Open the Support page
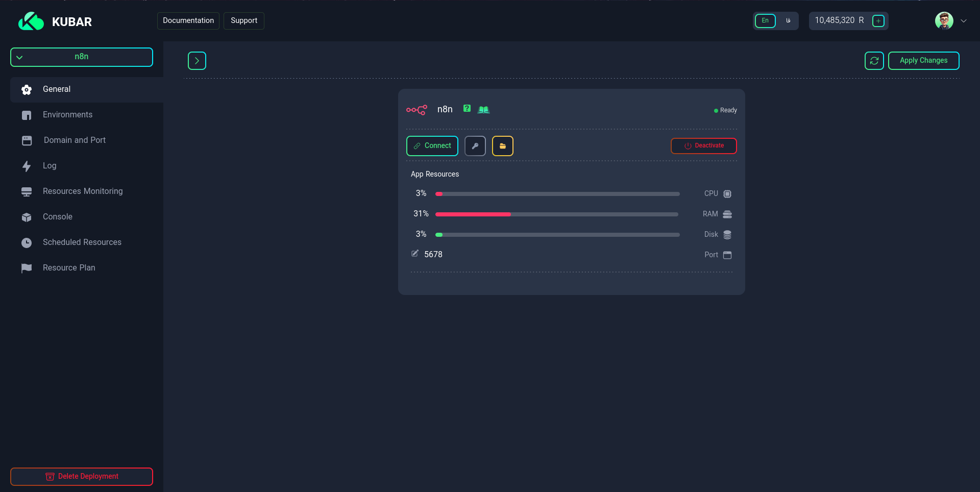 click(x=244, y=21)
